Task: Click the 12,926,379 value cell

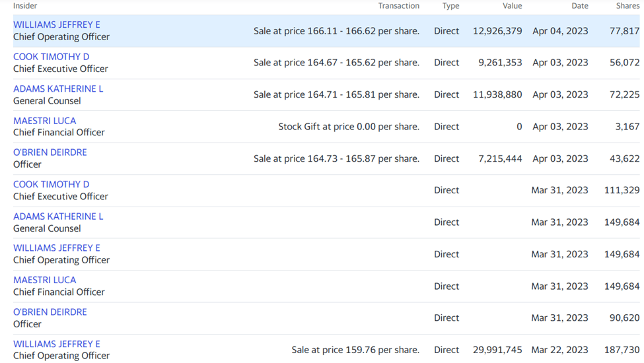Action: [x=497, y=31]
